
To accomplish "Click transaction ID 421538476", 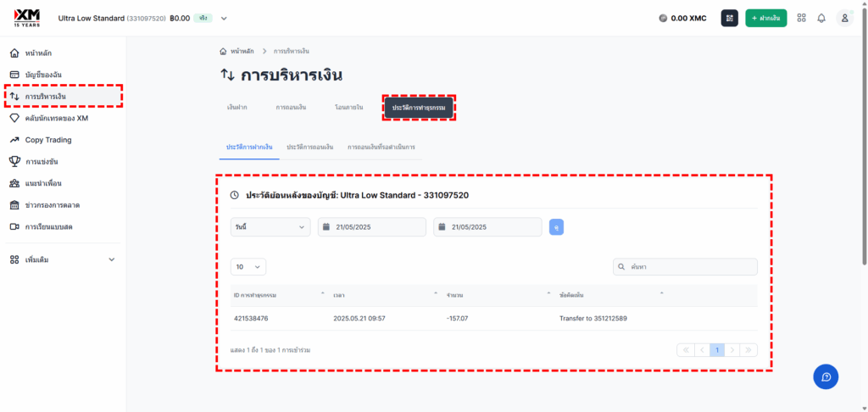I will pos(251,319).
